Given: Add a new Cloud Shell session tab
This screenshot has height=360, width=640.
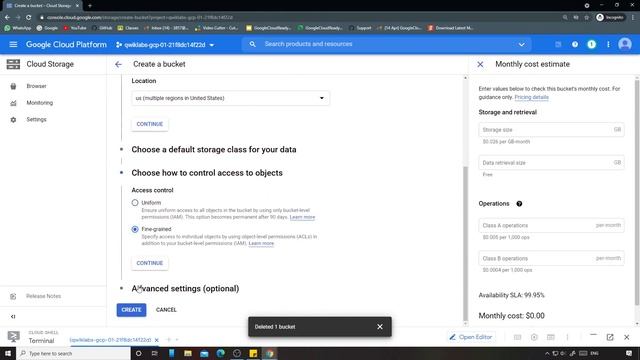Looking at the screenshot, I should click(x=169, y=340).
